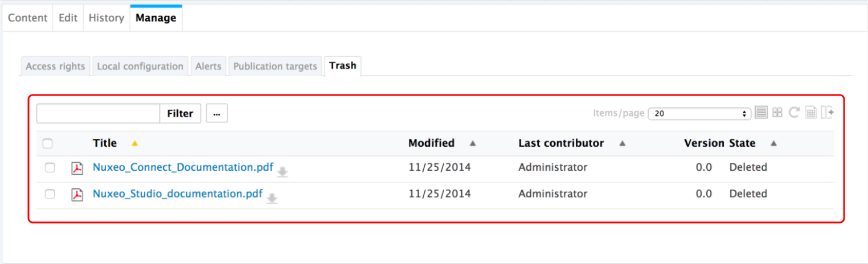Tick checkbox for Nuxeo_Studio_documentation.pdf
This screenshot has width=868, height=264.
pos(50,194)
